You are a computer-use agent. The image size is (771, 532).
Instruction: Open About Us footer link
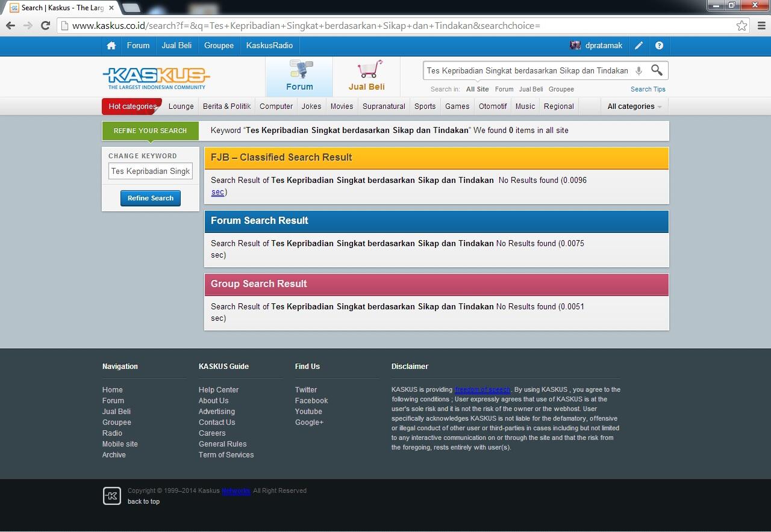[214, 401]
